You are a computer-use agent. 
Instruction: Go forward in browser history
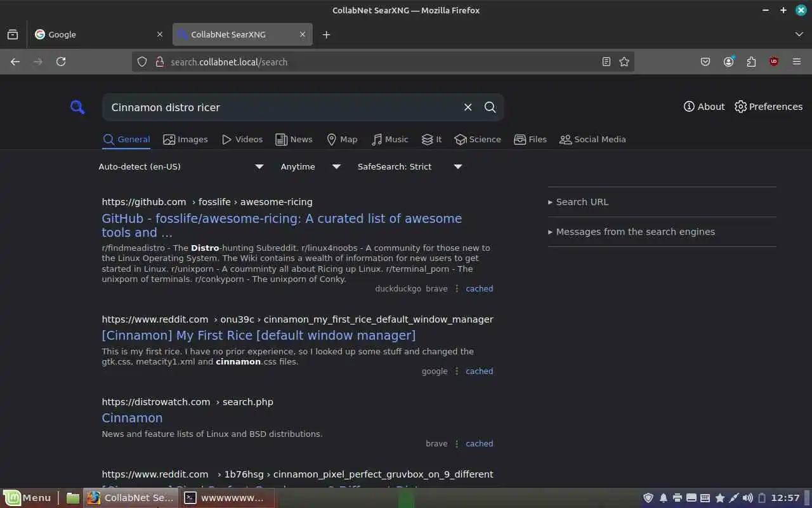[x=38, y=62]
